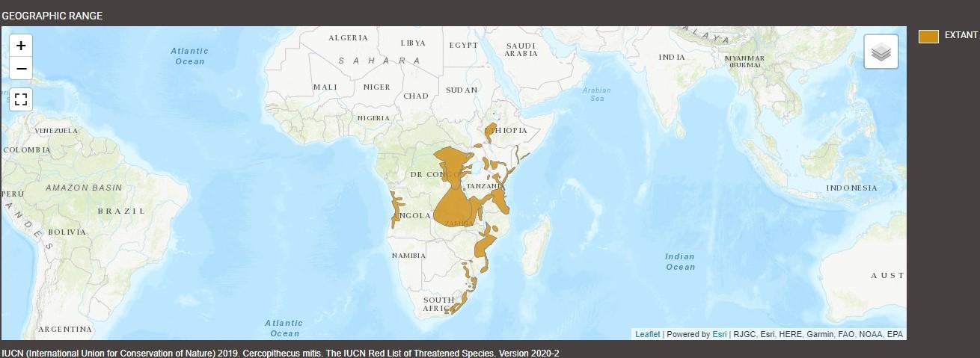Click the Namibia country label
The height and width of the screenshot is (358, 980).
(x=408, y=256)
